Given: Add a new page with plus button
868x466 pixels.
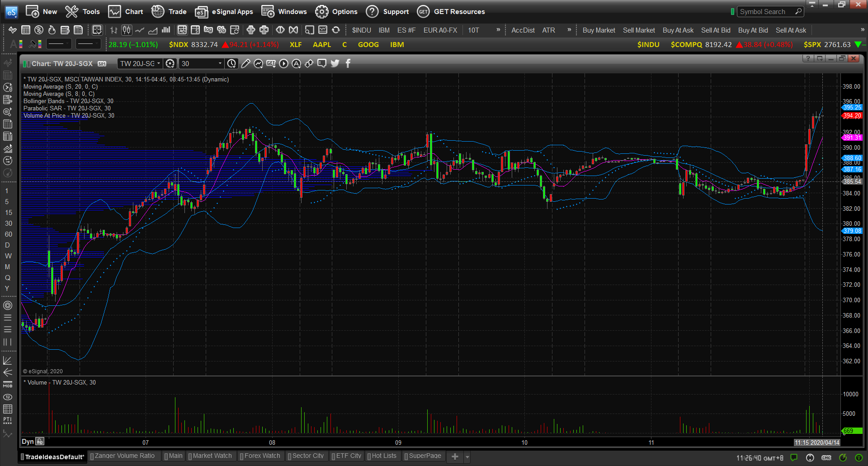Looking at the screenshot, I should coord(455,456).
